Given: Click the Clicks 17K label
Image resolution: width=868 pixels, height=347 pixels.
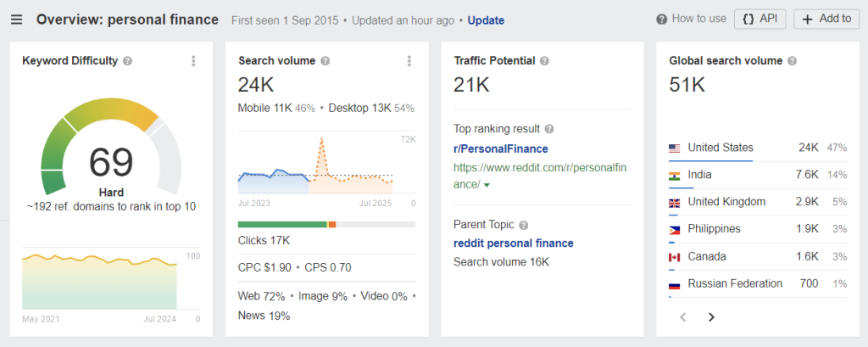Looking at the screenshot, I should [x=264, y=241].
